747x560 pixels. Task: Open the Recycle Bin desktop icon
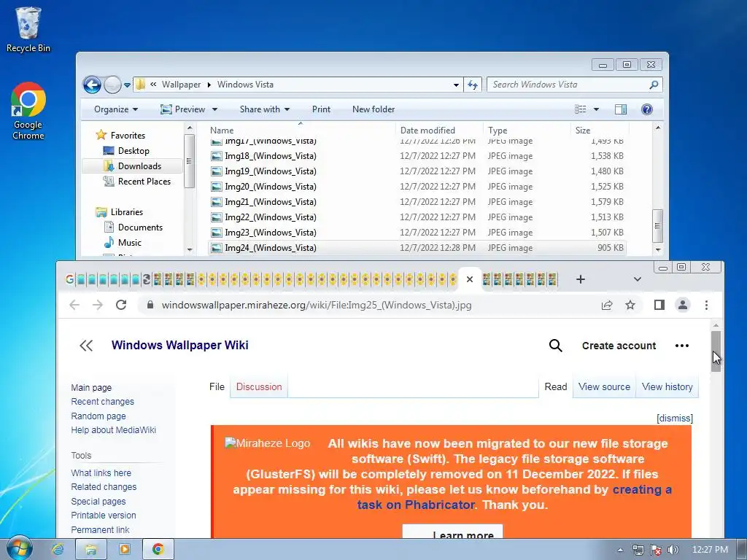point(28,29)
